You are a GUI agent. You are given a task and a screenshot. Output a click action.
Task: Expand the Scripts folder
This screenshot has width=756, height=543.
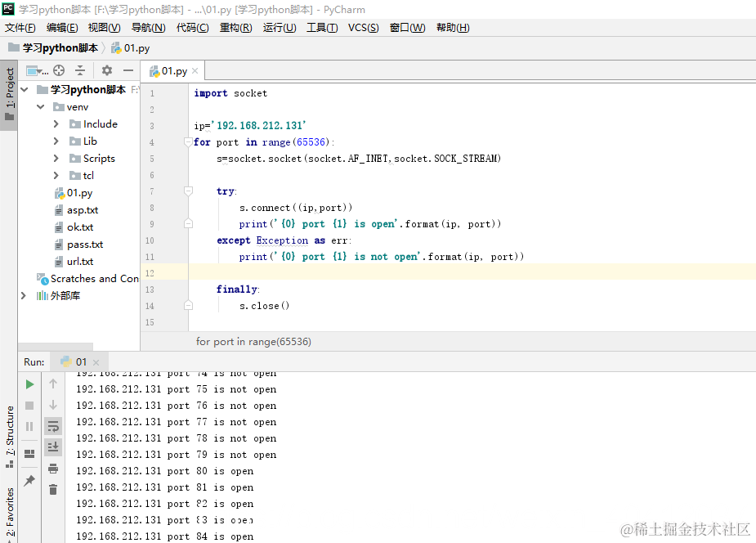click(56, 158)
